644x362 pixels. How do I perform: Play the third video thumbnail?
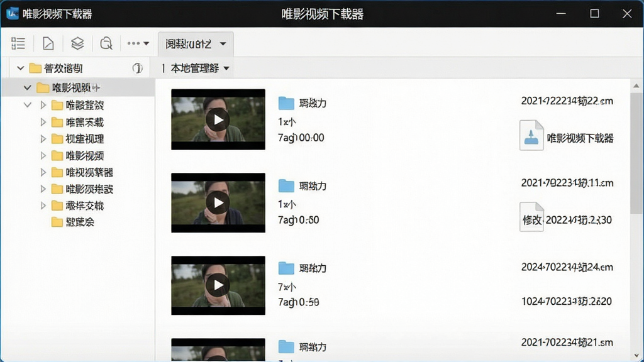pos(218,285)
